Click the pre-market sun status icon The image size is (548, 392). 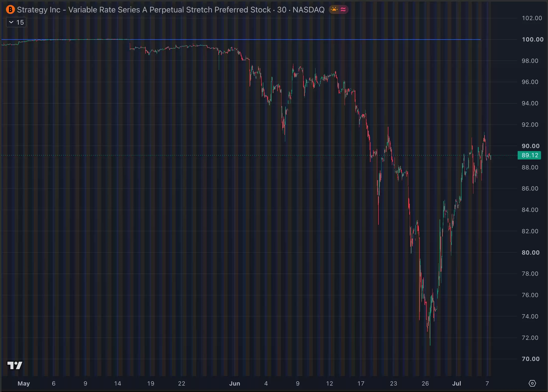click(x=334, y=9)
